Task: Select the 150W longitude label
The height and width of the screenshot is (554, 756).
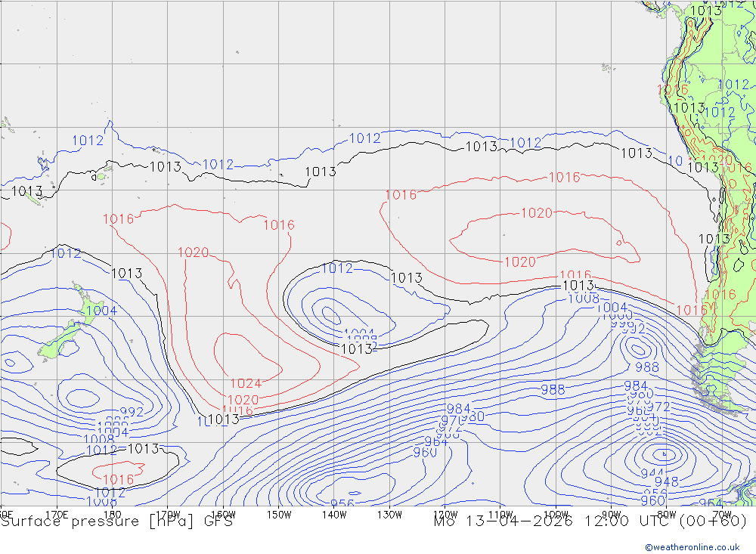Action: 279,515
